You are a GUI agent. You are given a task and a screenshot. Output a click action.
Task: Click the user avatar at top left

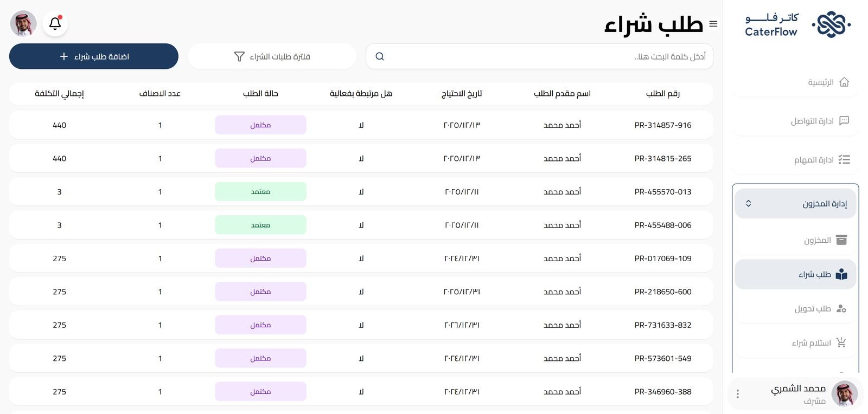point(23,24)
